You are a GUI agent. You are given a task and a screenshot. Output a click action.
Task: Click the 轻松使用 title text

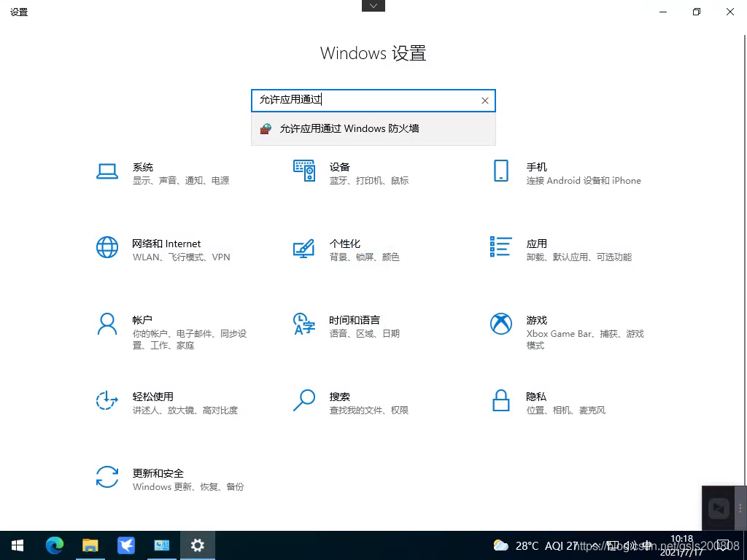(x=153, y=397)
